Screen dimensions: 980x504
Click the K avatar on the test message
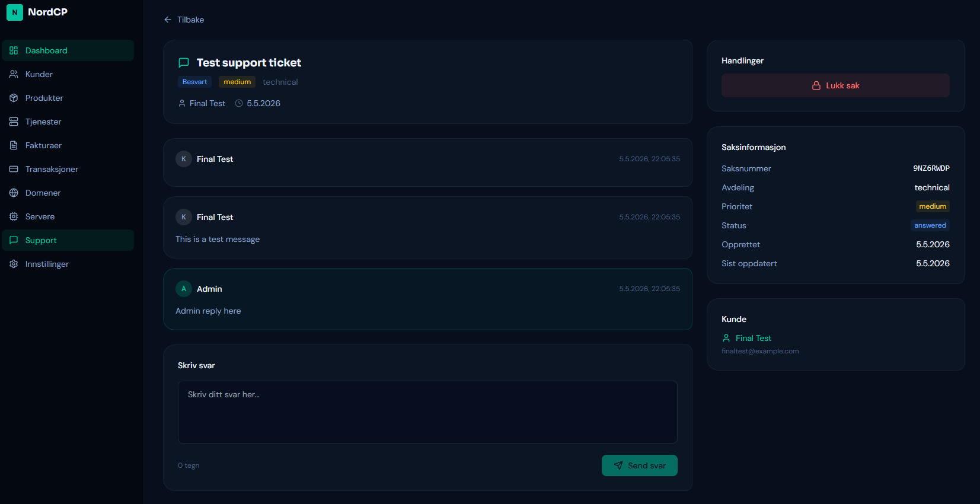184,217
